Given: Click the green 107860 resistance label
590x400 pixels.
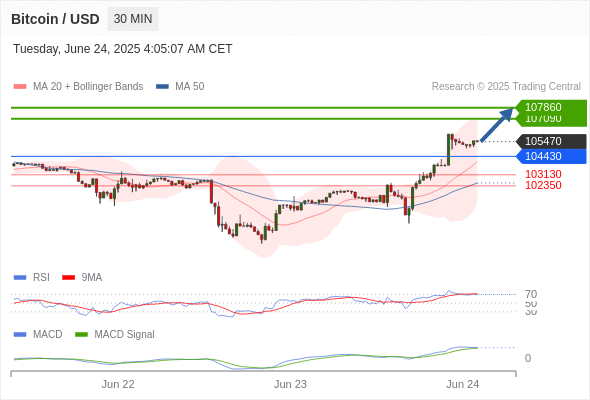Looking at the screenshot, I should [x=551, y=107].
